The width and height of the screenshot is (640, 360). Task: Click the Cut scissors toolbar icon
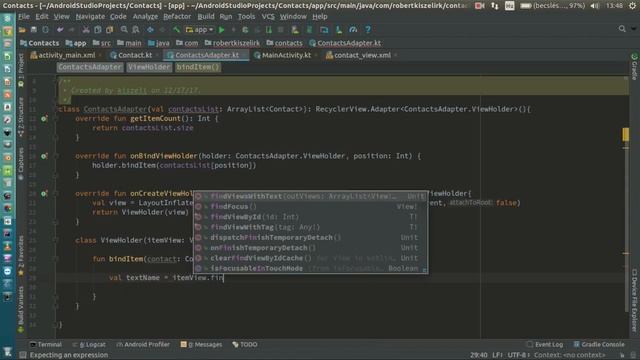pos(86,30)
